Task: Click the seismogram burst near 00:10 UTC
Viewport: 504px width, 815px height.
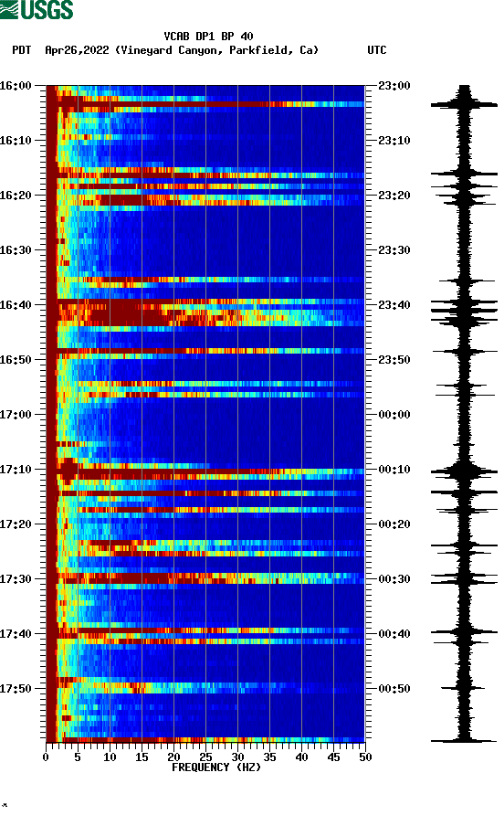Action: pyautogui.click(x=464, y=472)
